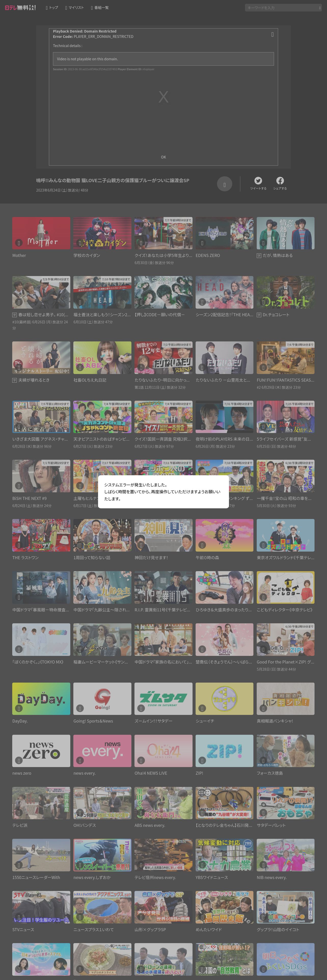The width and height of the screenshot is (327, 980).
Task: Open the 東京オズワルドランド thumbnail
Action: tap(285, 535)
